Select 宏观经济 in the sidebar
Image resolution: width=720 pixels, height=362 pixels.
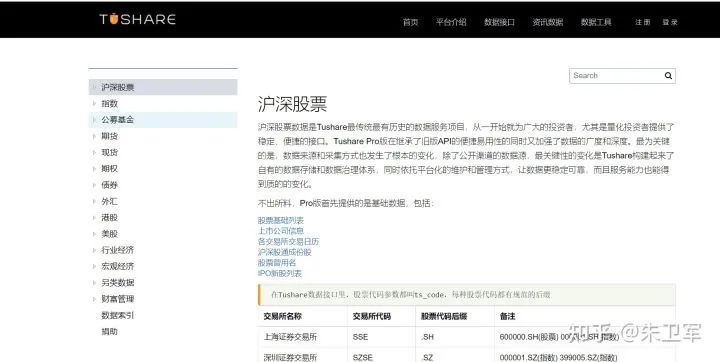click(118, 266)
